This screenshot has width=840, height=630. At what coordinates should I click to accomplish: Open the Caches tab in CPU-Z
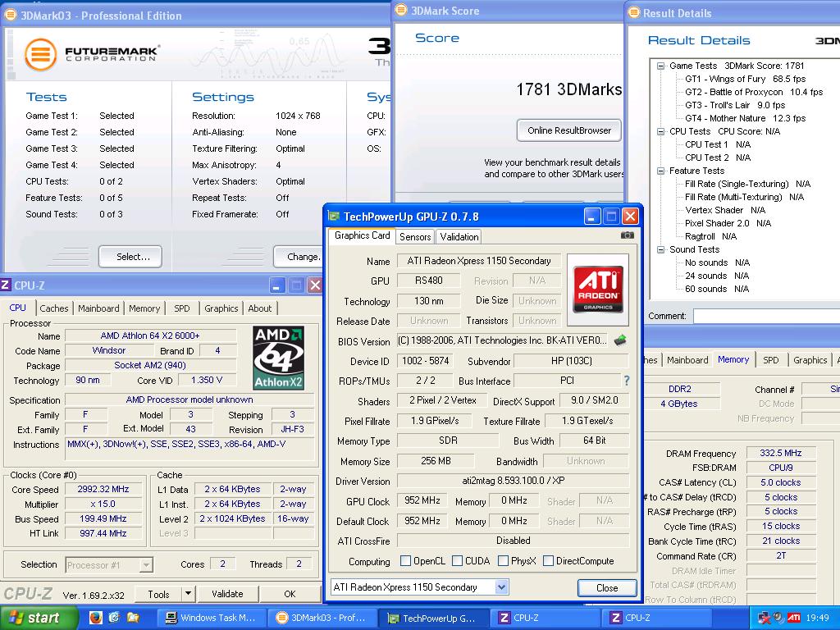coord(54,308)
